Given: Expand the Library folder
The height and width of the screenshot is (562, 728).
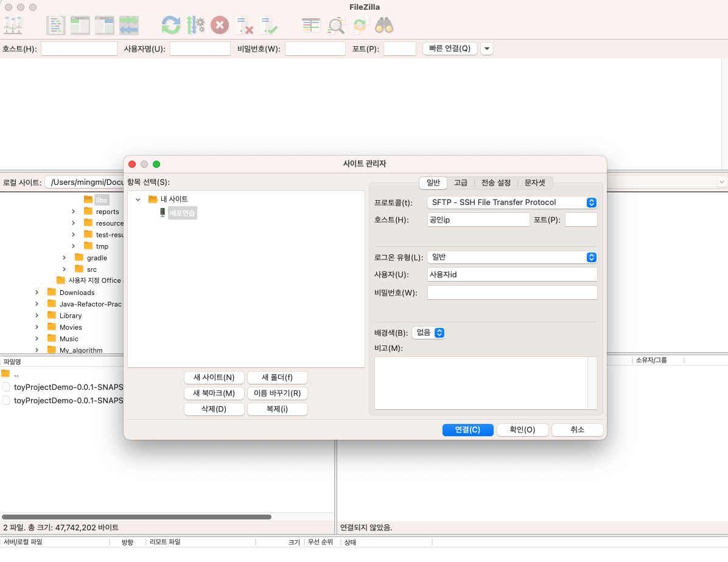Looking at the screenshot, I should tap(37, 316).
